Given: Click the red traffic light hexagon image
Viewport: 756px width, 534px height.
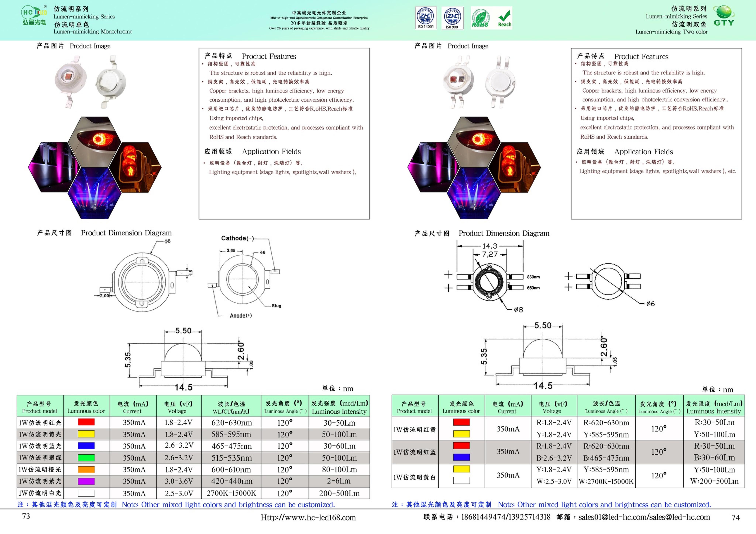Looking at the screenshot, I should (136, 167).
